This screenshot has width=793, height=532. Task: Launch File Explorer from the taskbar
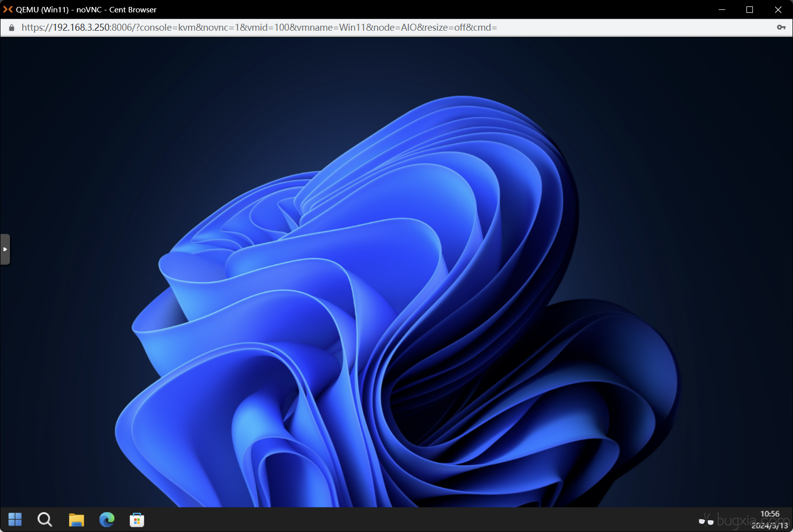point(76,520)
